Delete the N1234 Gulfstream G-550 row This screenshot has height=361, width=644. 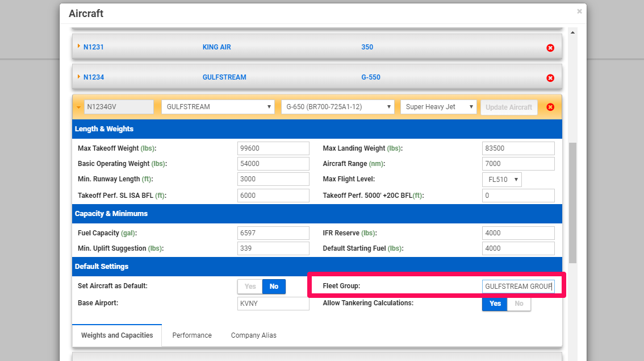(x=550, y=78)
